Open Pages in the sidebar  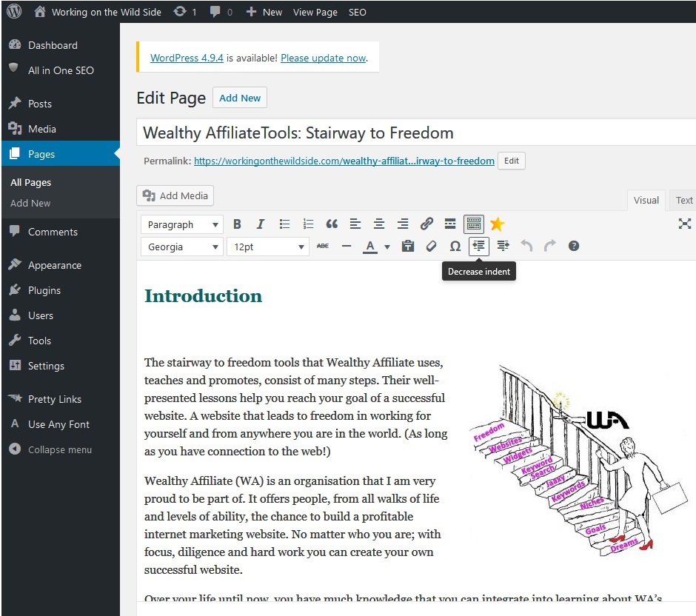click(x=61, y=153)
